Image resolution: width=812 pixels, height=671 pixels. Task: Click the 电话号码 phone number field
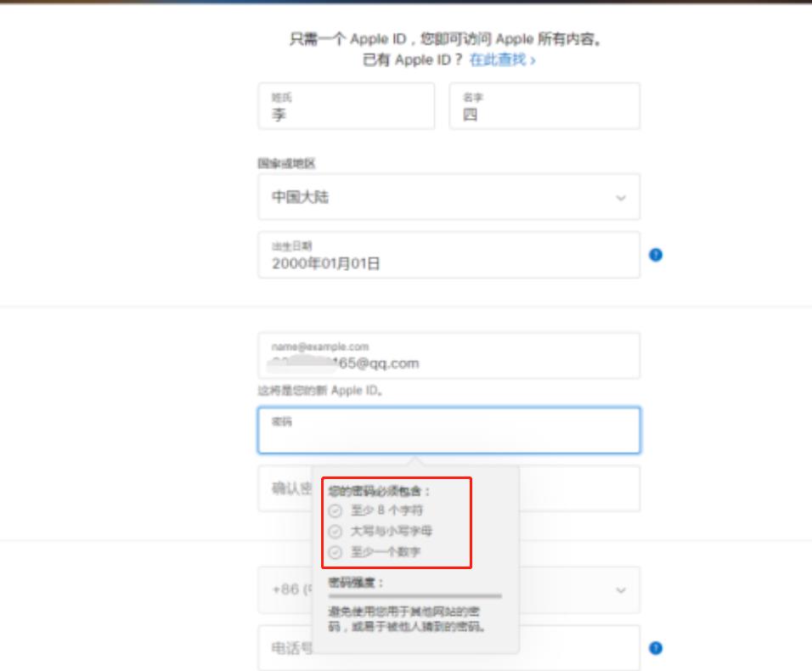click(289, 648)
